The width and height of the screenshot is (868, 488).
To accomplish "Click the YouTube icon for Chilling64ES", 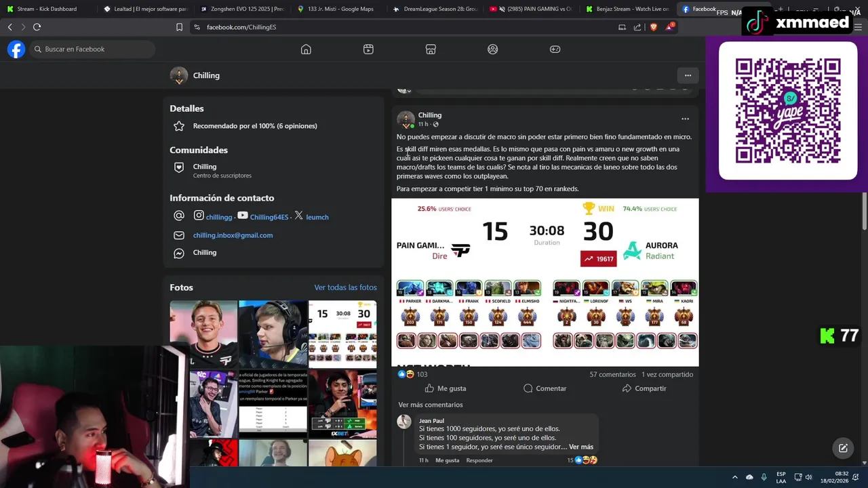I will tap(243, 216).
